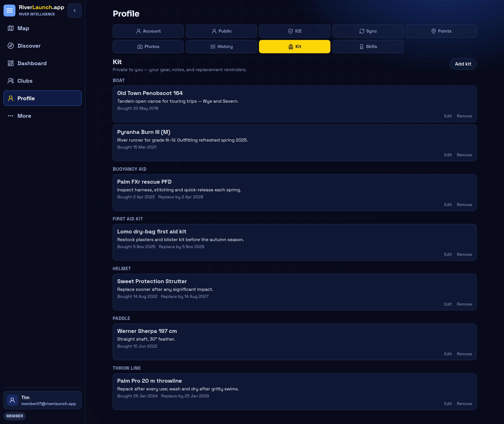The height and width of the screenshot is (424, 504).
Task: Click the Discover compass icon
Action: (10, 46)
